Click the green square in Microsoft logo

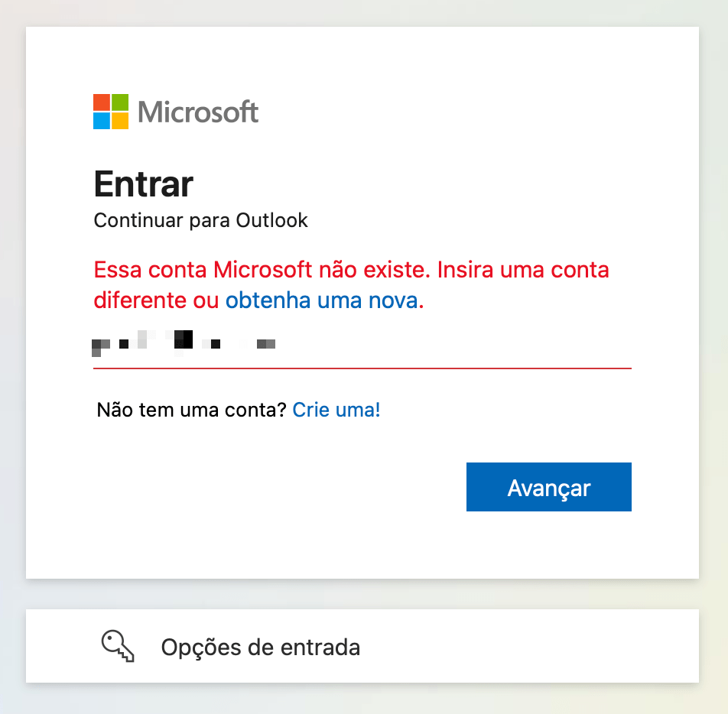coord(120,102)
